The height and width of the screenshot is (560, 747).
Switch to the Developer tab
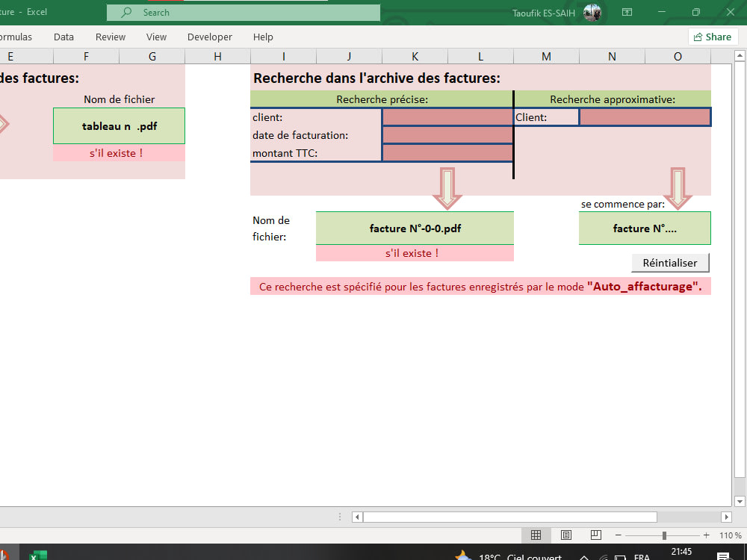point(209,37)
